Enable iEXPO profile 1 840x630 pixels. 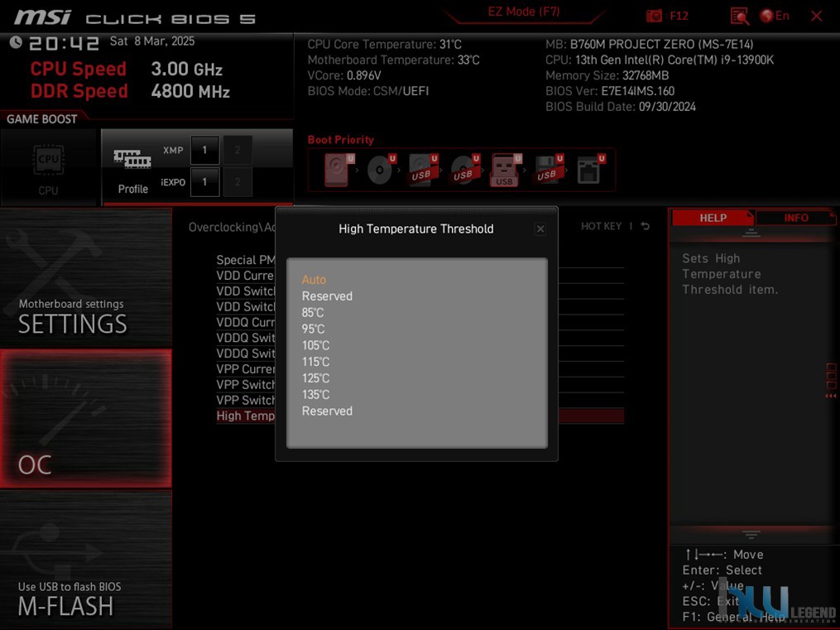point(204,182)
